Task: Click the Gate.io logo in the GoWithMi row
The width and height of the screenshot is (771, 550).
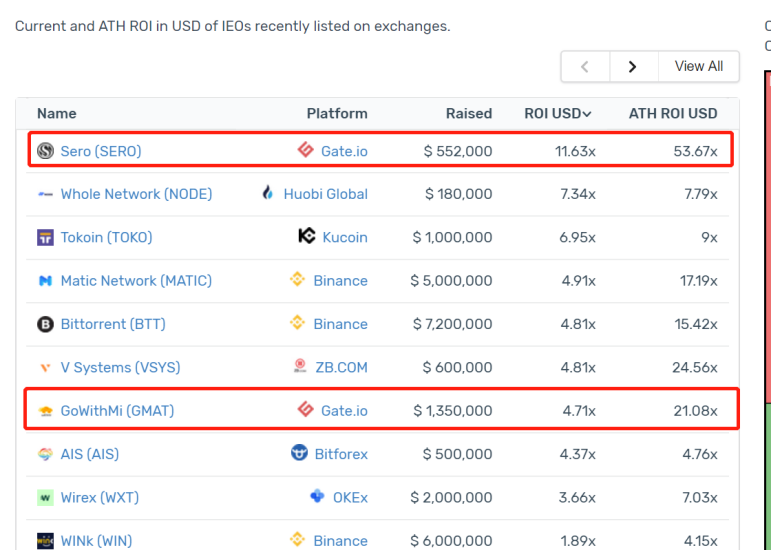Action: click(x=305, y=409)
